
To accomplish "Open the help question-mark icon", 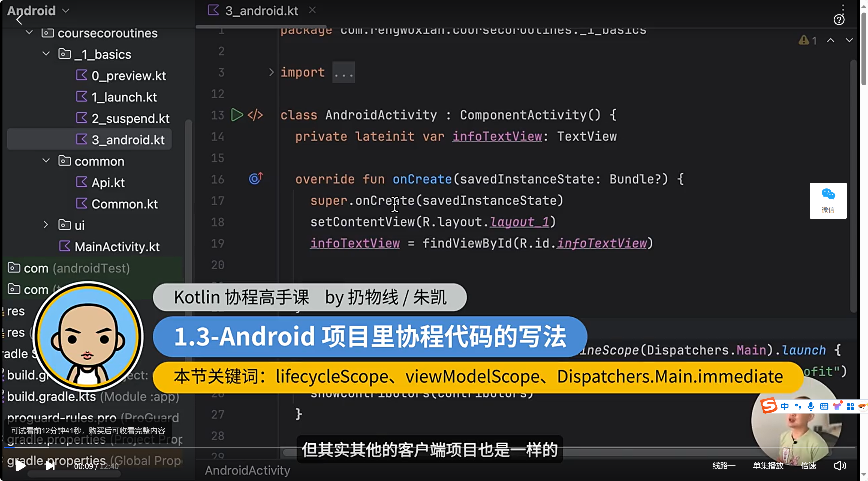I will point(839,20).
